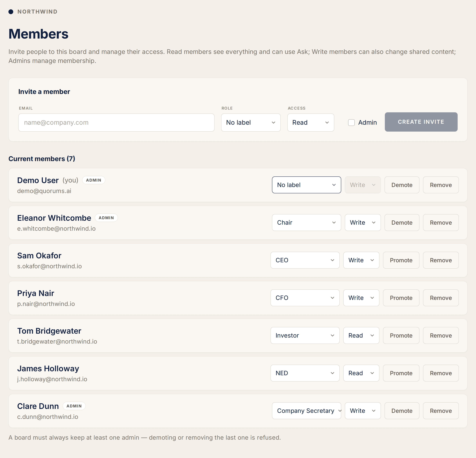Click email j.holloway@northwind.io

pos(52,379)
